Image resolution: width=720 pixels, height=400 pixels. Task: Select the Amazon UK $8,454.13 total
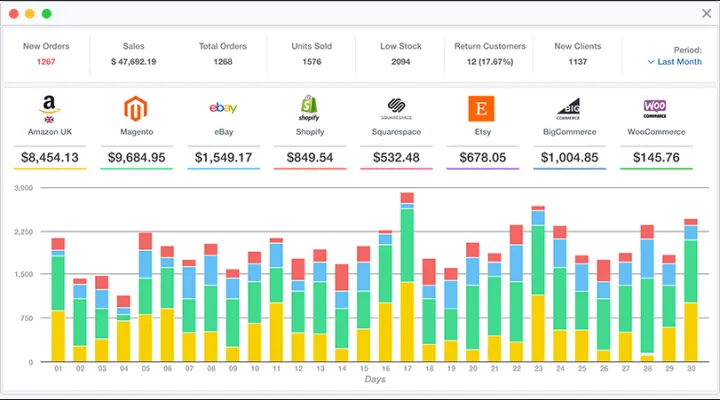point(50,158)
